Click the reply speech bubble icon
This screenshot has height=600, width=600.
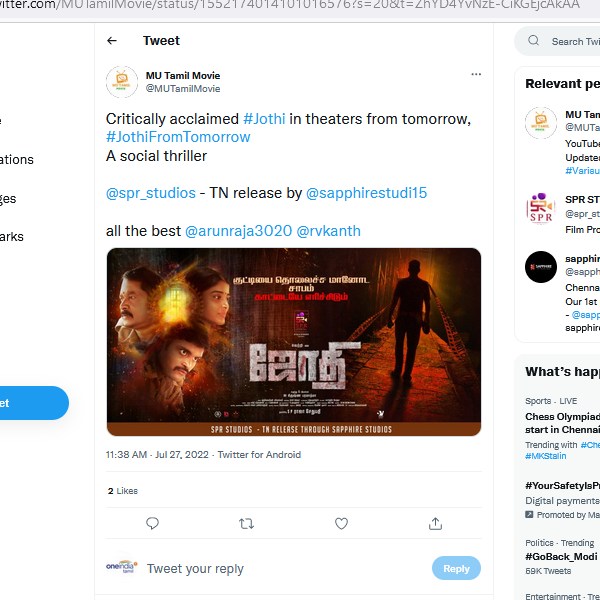pyautogui.click(x=152, y=523)
